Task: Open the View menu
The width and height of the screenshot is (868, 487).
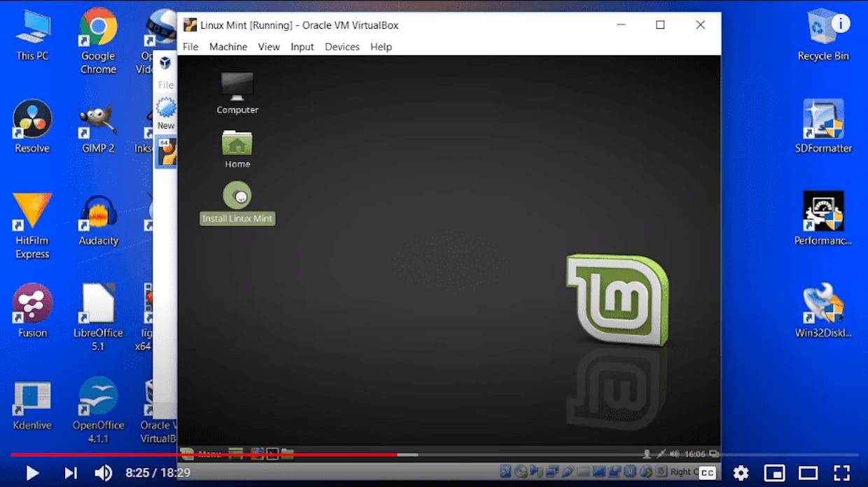Action: tap(269, 47)
